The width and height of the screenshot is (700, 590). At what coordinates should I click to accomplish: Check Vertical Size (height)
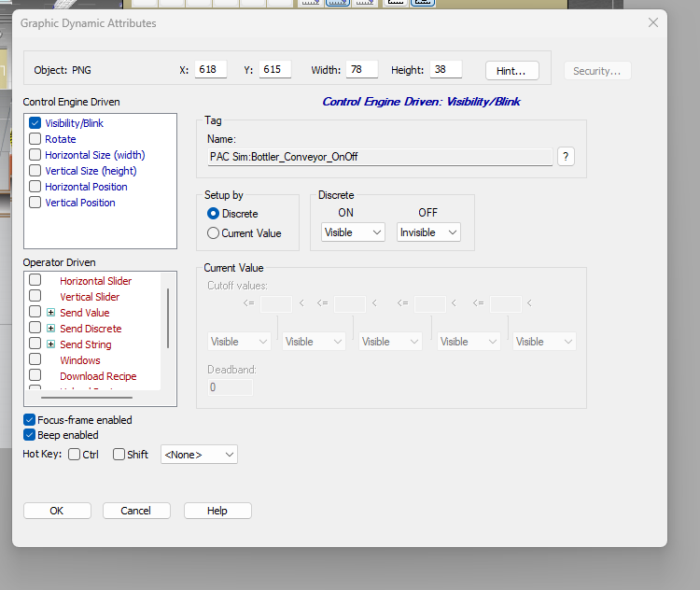point(35,171)
